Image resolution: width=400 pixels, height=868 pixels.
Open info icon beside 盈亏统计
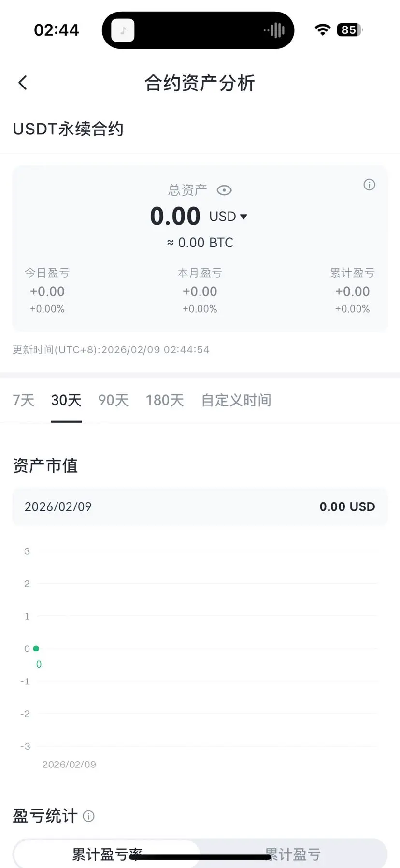click(x=88, y=816)
